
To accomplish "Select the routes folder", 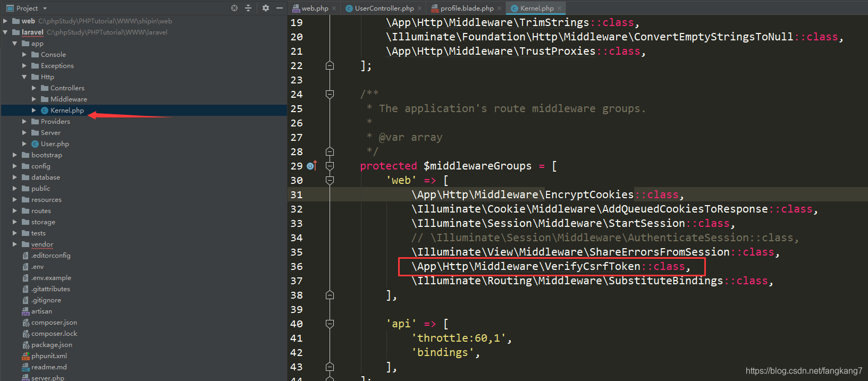I will [41, 211].
